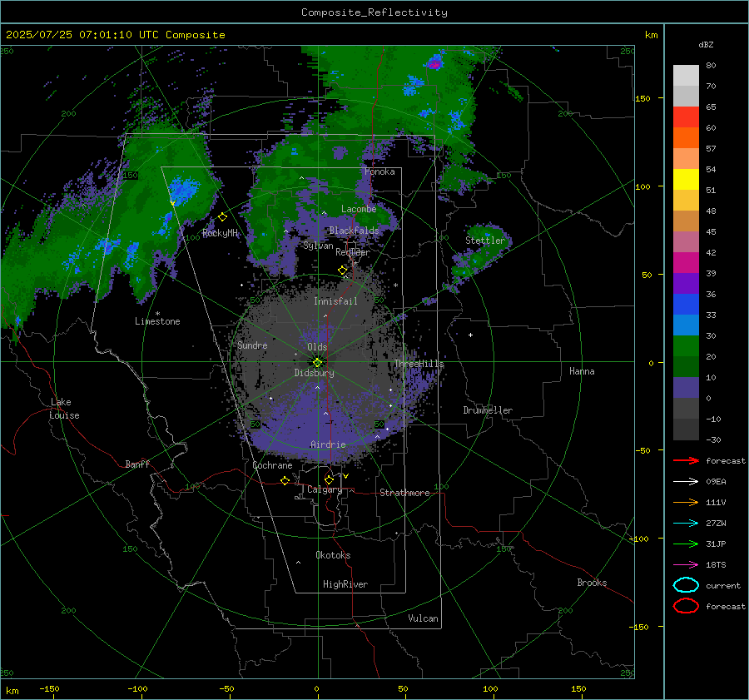Click the RockyMH label on map
Viewport: 749px width, 700px height.
[220, 233]
